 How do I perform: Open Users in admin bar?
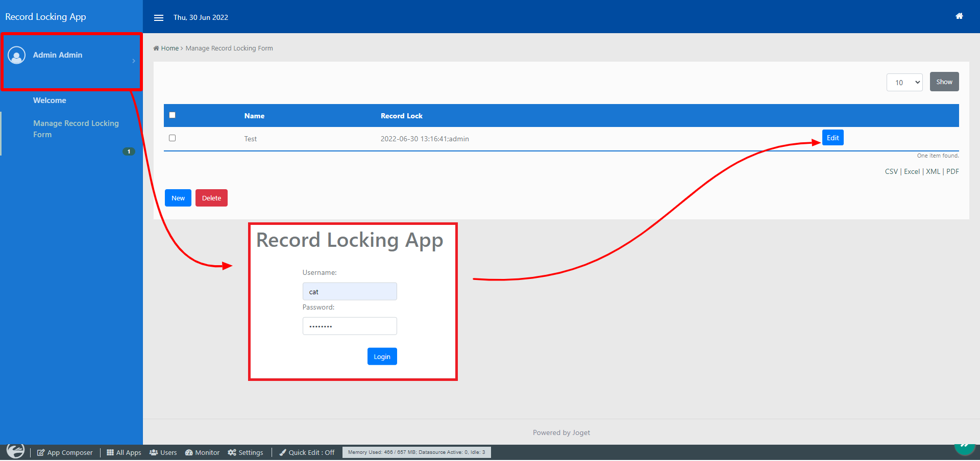(x=163, y=452)
